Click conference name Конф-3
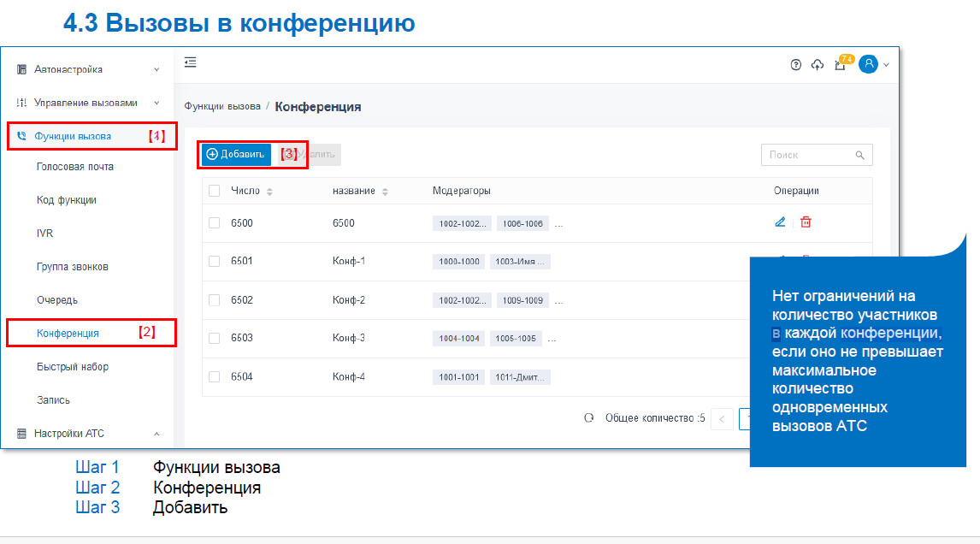This screenshot has width=980, height=544. click(349, 338)
